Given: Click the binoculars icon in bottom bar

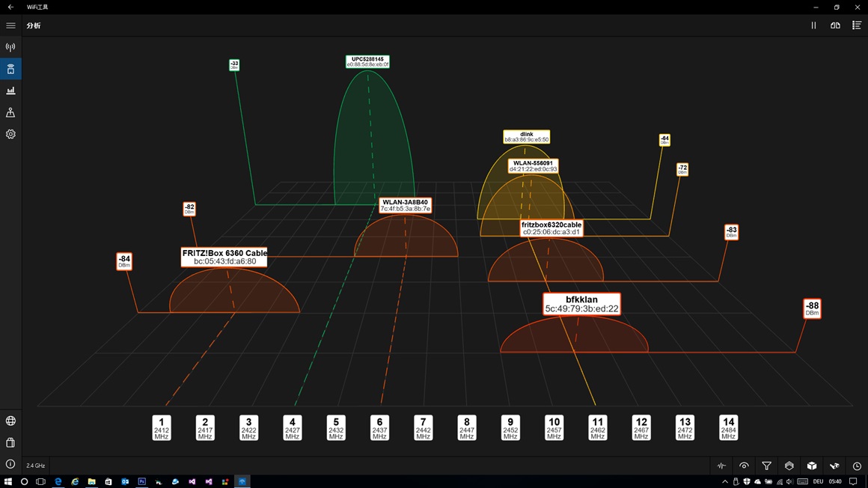Looking at the screenshot, I should click(834, 466).
